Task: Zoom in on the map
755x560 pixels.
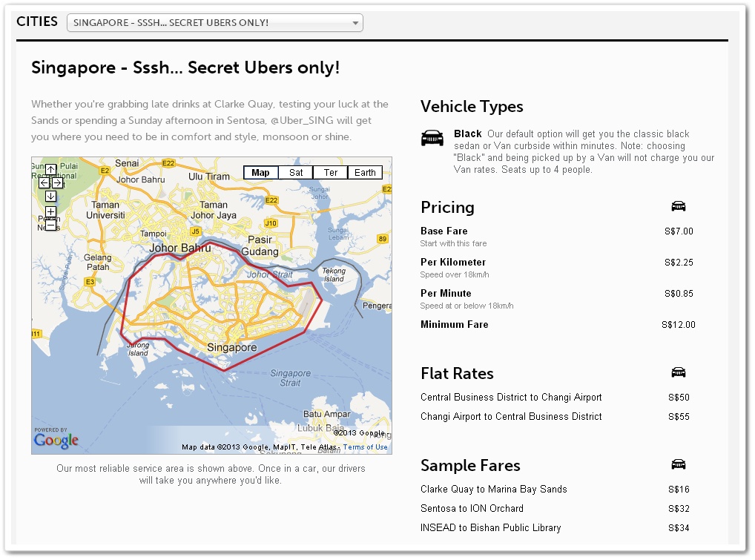Action: (50, 212)
